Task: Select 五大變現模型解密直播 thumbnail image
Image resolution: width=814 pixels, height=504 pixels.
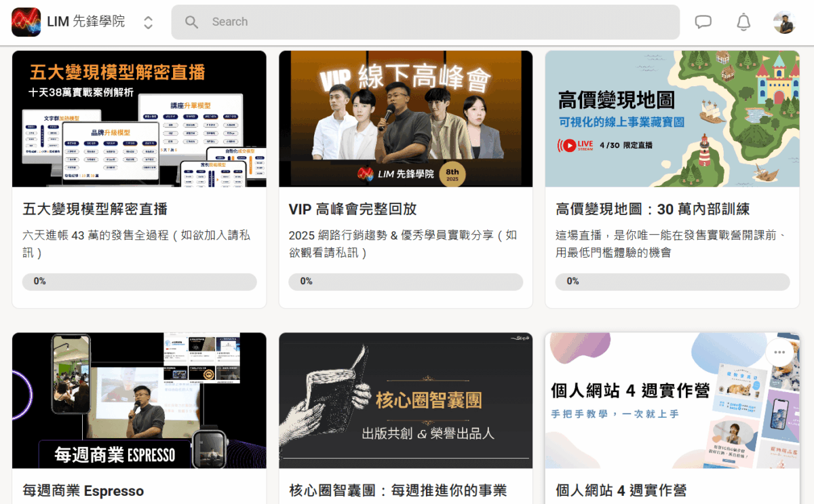Action: [x=139, y=119]
